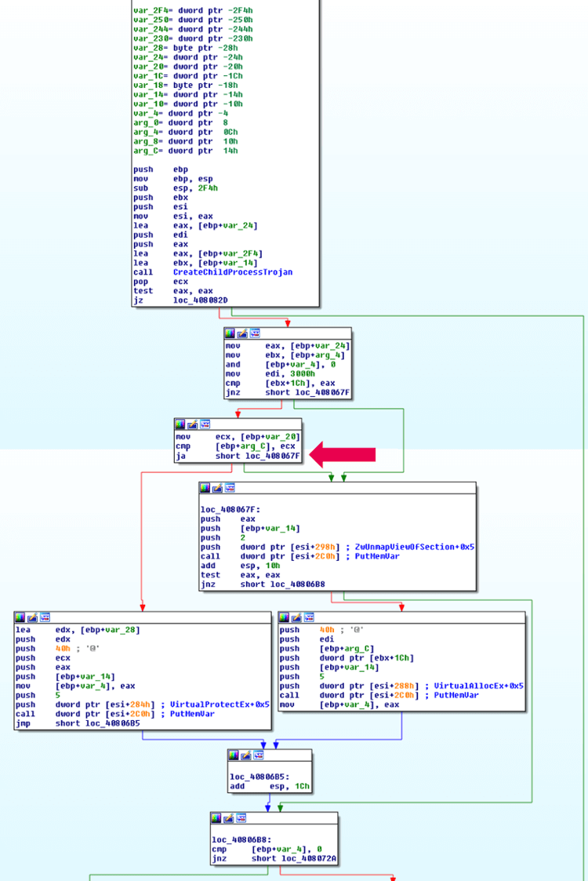Click edit icon on VirtualAllocEx node header
This screenshot has height=881, width=588.
pyautogui.click(x=296, y=617)
